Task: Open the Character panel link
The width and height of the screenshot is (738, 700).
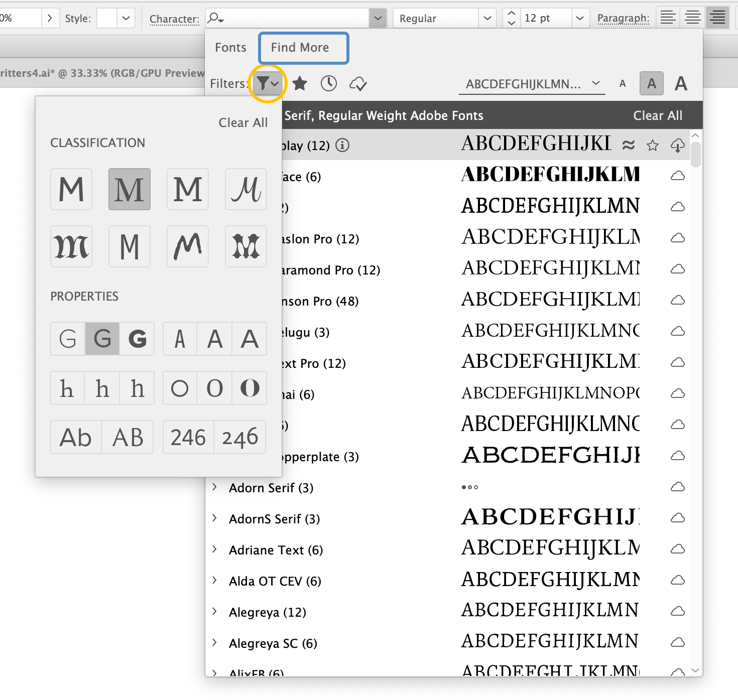Action: (x=174, y=19)
